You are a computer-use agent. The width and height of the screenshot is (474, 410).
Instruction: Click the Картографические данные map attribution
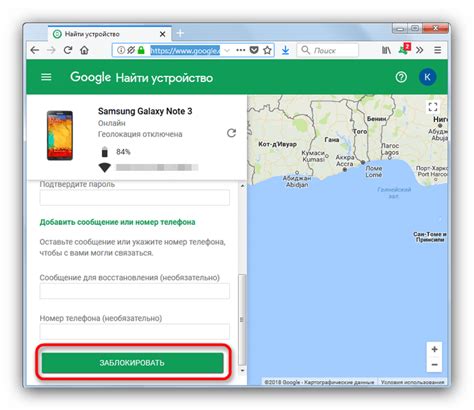338,382
